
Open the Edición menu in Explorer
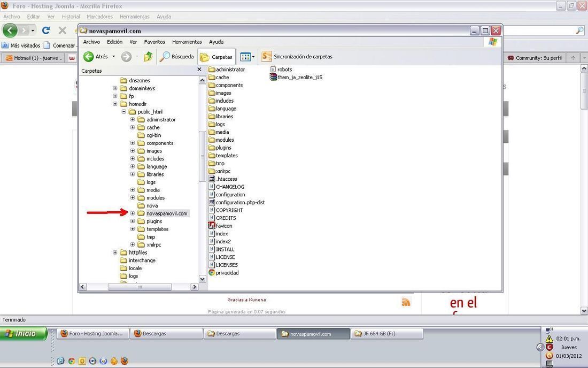(115, 42)
